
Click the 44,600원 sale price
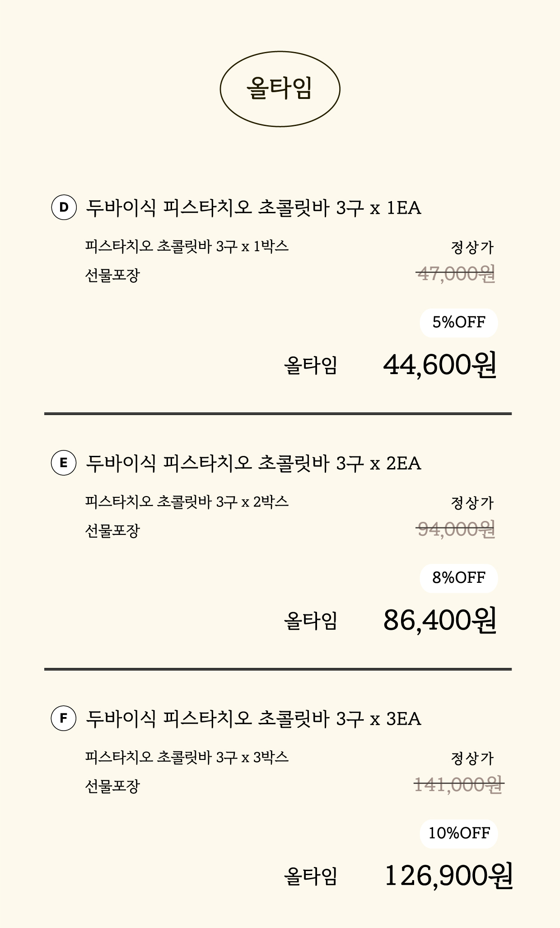[439, 365]
